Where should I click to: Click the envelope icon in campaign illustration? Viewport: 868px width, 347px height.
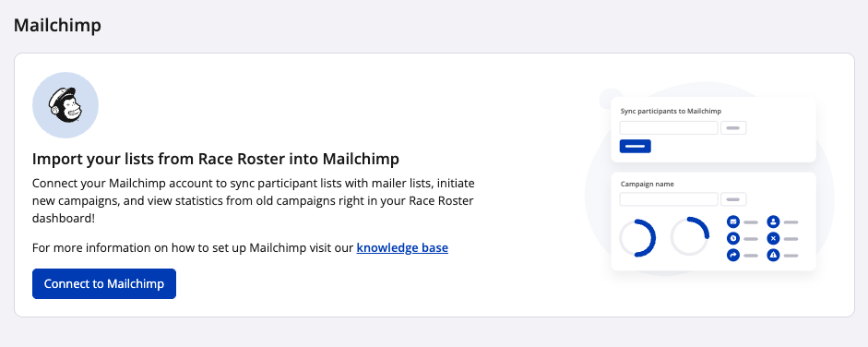(x=733, y=221)
